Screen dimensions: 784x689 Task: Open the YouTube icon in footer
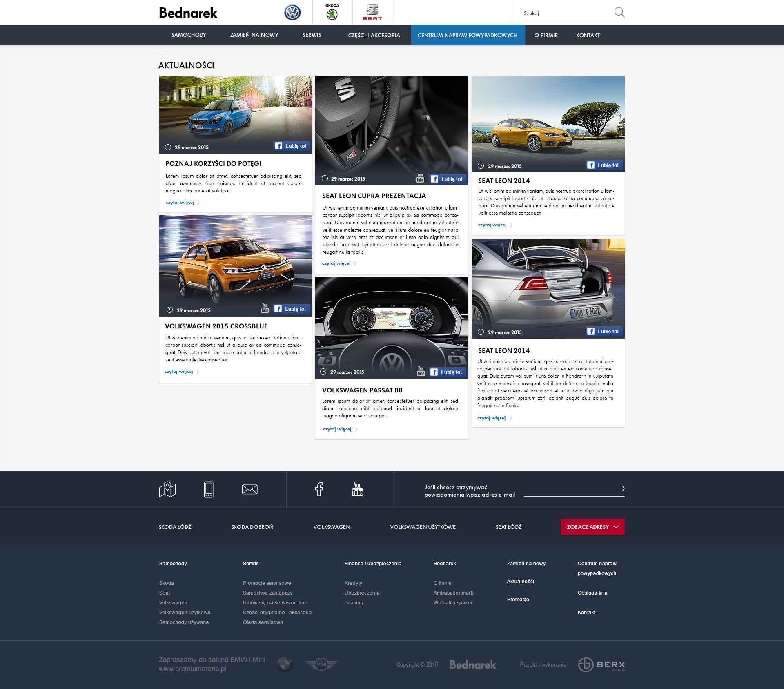click(357, 489)
